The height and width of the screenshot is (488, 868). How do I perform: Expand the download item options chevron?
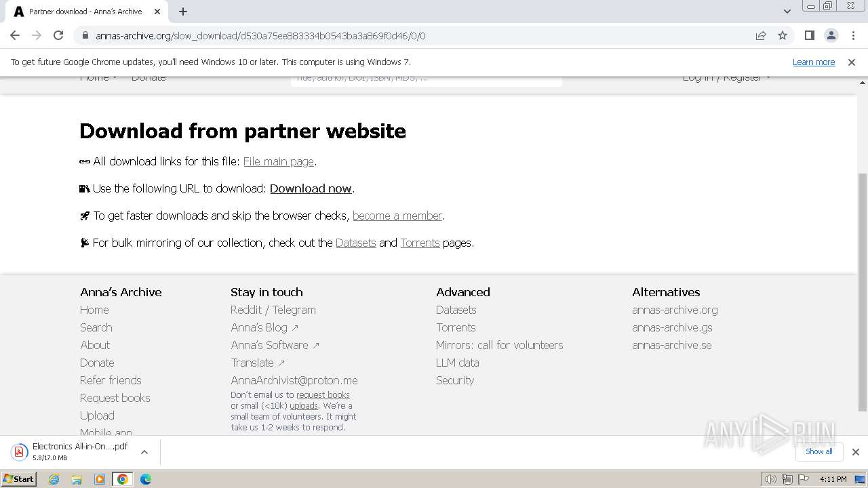tap(144, 451)
